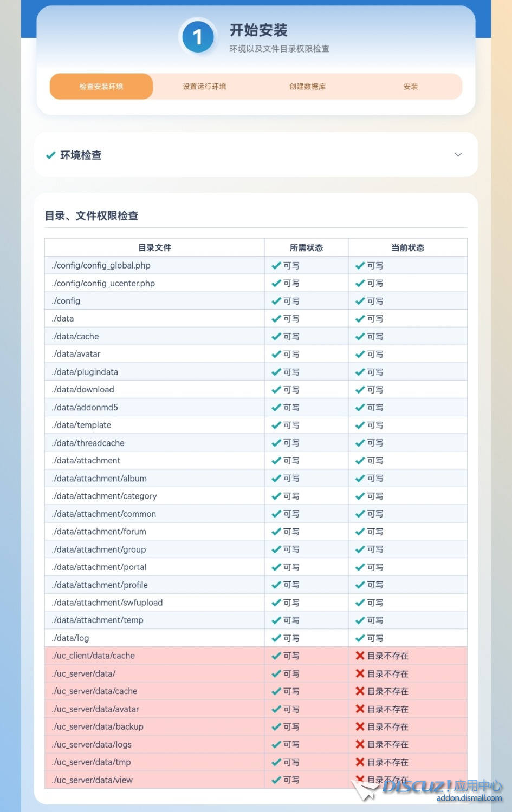Click current status checkmark for ./config/config_global.php
The image size is (512, 812).
point(360,265)
